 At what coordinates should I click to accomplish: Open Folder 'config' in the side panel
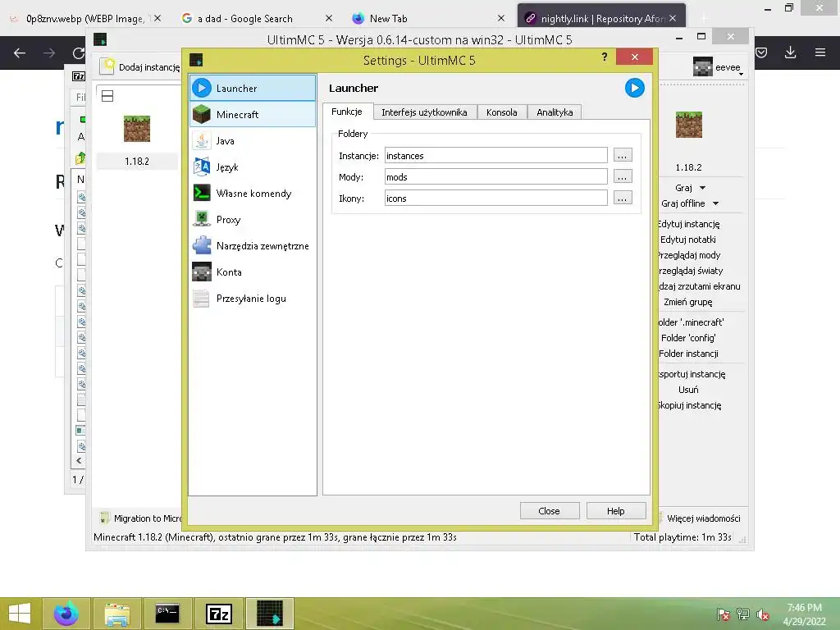tap(689, 338)
